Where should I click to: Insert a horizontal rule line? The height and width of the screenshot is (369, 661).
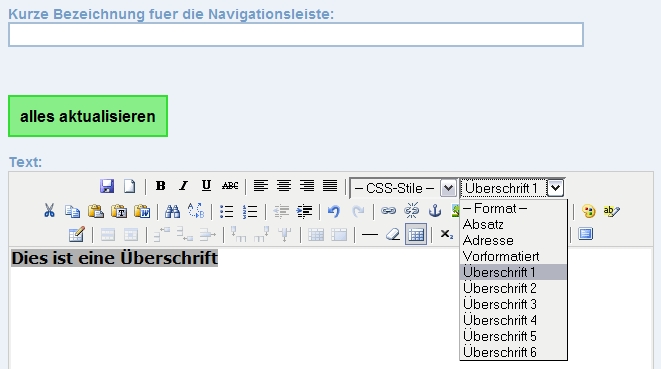coord(370,235)
